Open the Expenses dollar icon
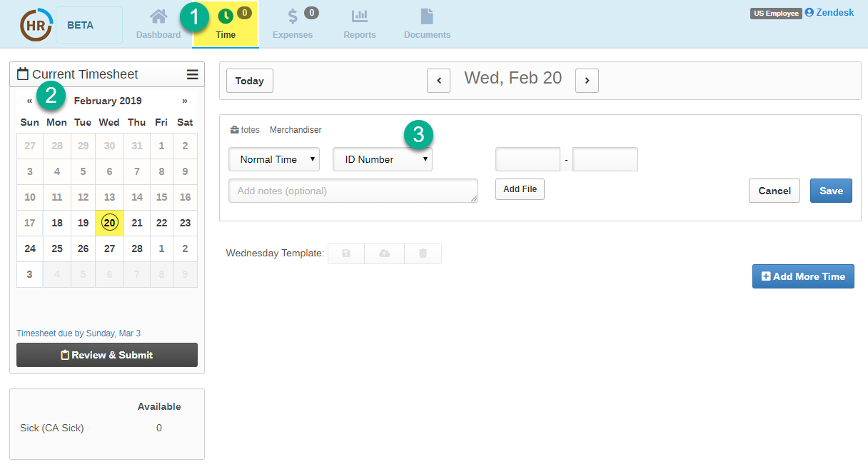The image size is (868, 472). pyautogui.click(x=293, y=16)
